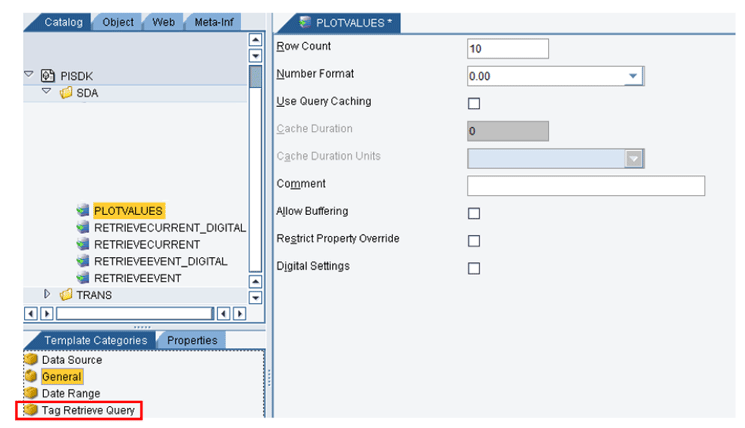Click the far-right horizontal scroll-right arrow

(x=240, y=314)
